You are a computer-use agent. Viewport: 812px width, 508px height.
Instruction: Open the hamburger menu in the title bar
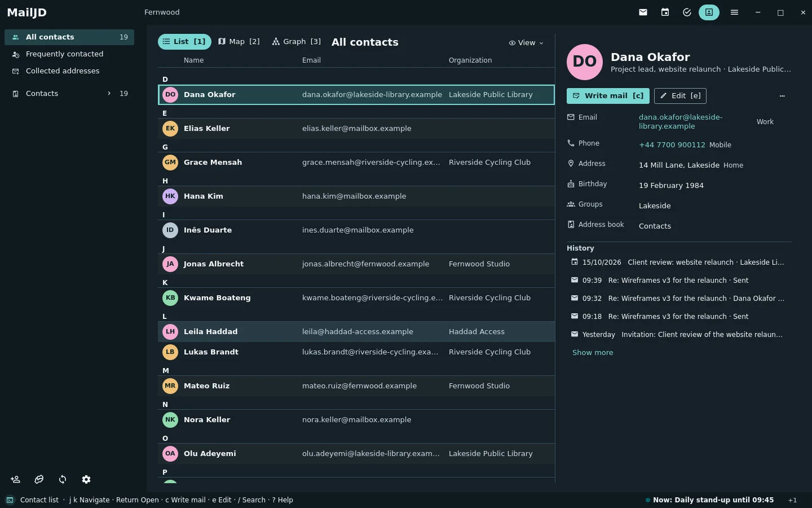[734, 12]
